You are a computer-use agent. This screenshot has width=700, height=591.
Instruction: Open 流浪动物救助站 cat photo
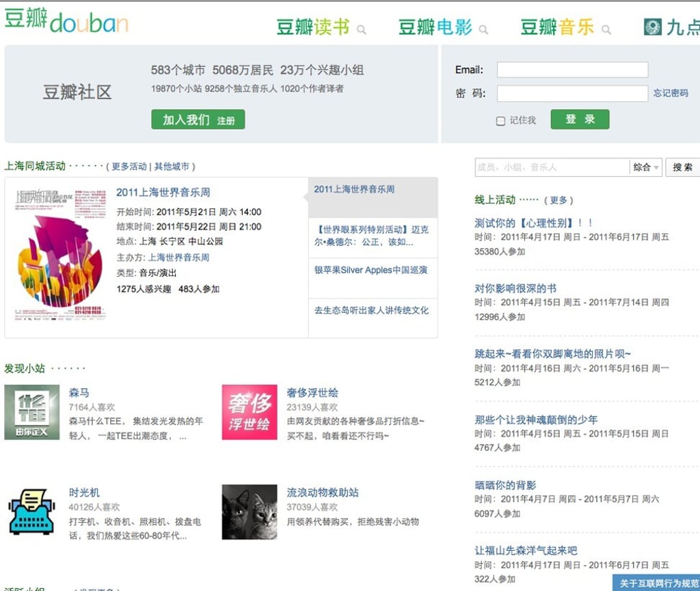(x=250, y=512)
